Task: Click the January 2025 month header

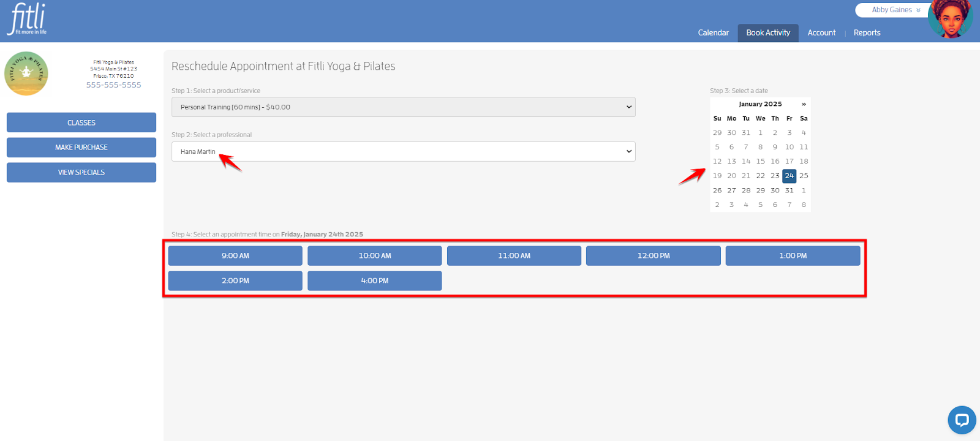Action: tap(760, 104)
